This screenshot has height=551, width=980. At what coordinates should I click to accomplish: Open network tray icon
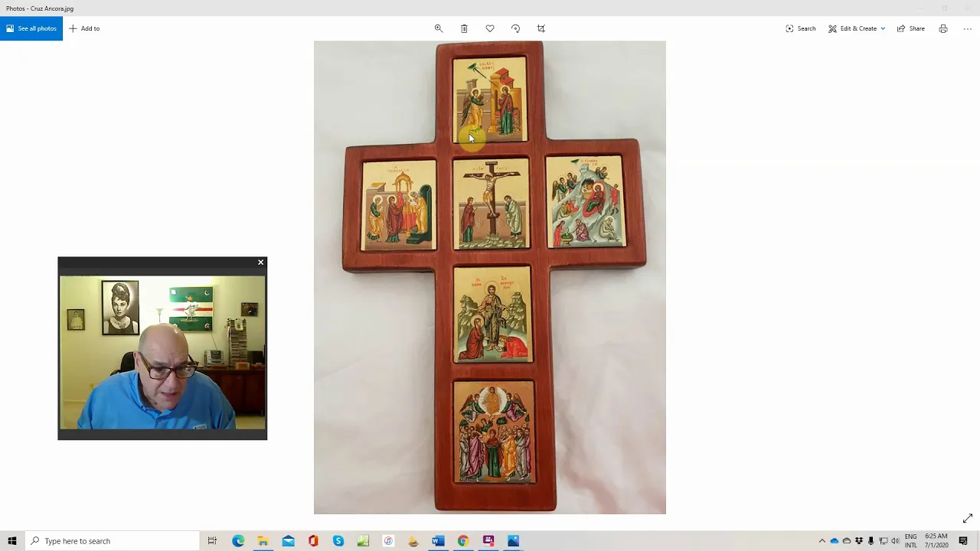click(883, 541)
